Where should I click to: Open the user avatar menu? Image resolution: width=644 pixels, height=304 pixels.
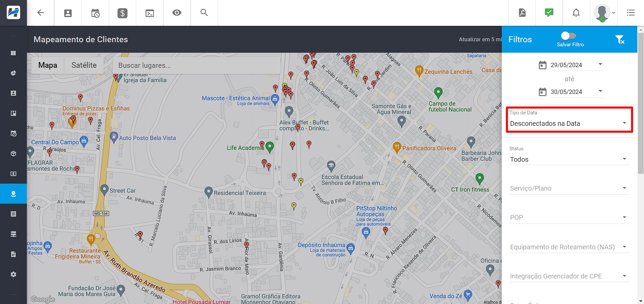[604, 13]
